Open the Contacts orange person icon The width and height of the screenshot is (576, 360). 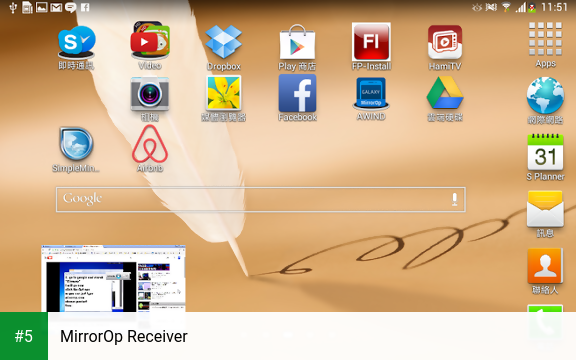pos(545,266)
